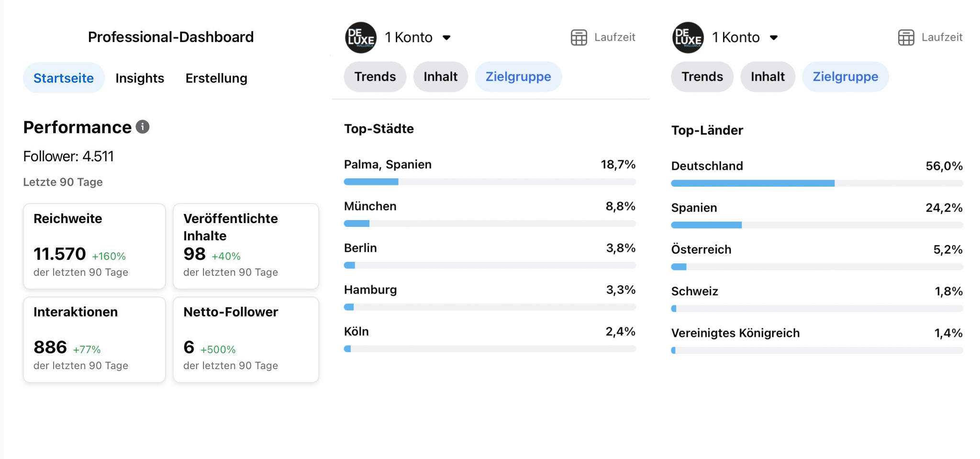This screenshot has height=459, width=980.
Task: Select Trends pill in Top-Städte panel
Action: click(x=375, y=77)
